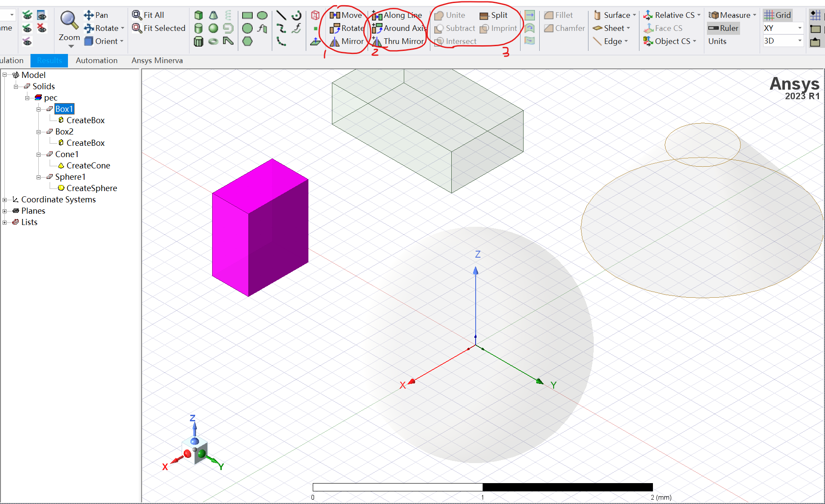This screenshot has height=504, width=825.
Task: Click the red wireframe Region box icon
Action: [315, 15]
